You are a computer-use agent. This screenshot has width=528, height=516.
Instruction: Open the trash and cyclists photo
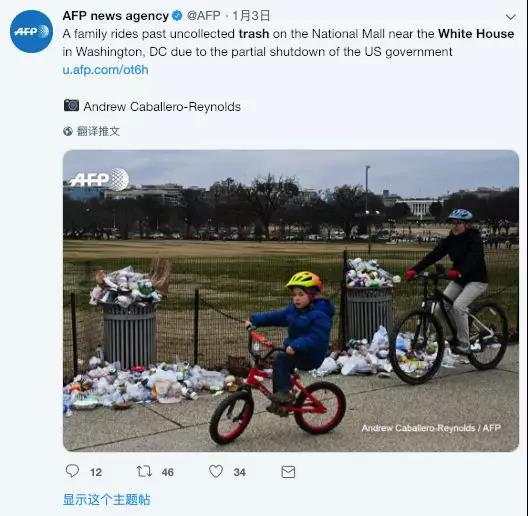coord(291,301)
